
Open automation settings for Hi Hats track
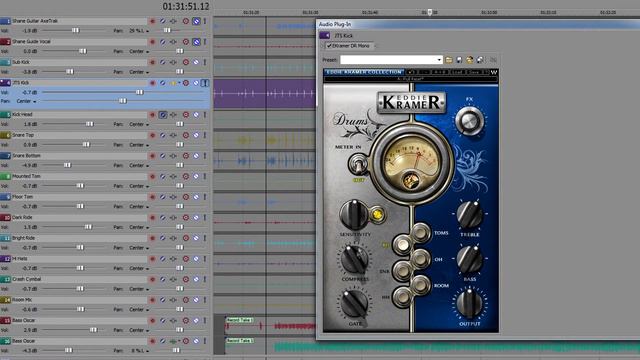[x=186, y=259]
